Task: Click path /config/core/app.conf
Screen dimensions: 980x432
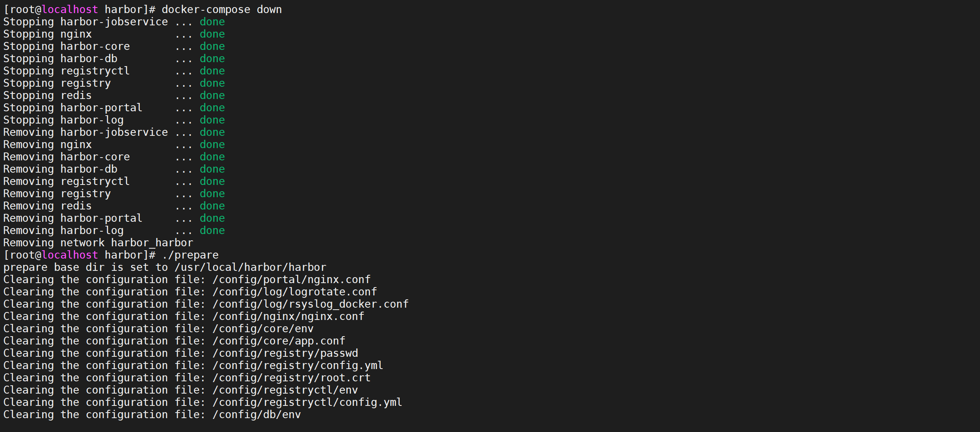Action: (x=279, y=341)
